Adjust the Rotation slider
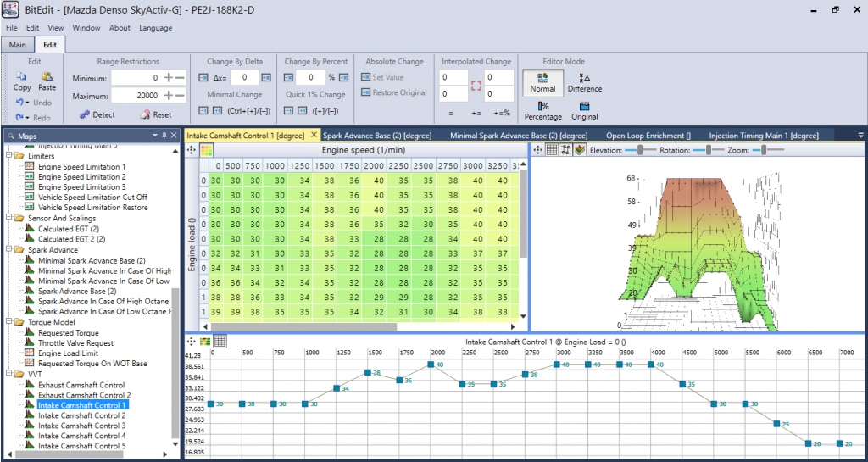 coord(709,150)
